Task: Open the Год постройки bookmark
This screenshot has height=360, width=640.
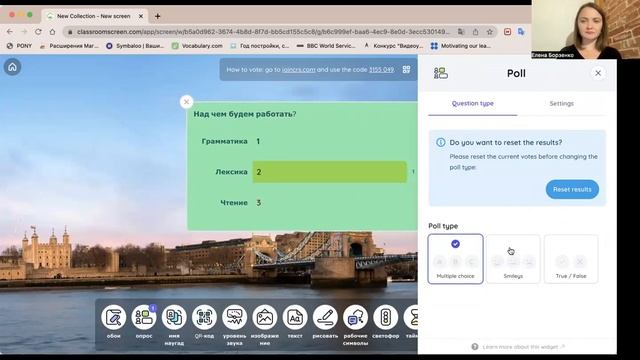Action: (x=260, y=46)
